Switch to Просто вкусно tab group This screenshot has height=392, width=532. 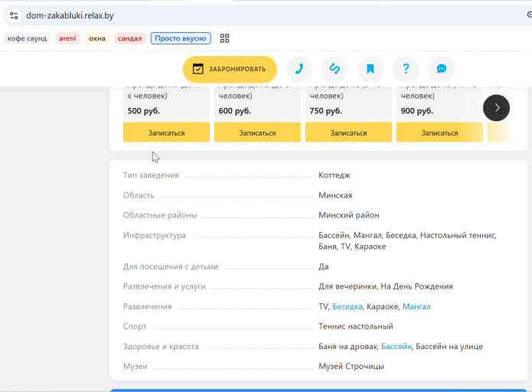tap(181, 38)
